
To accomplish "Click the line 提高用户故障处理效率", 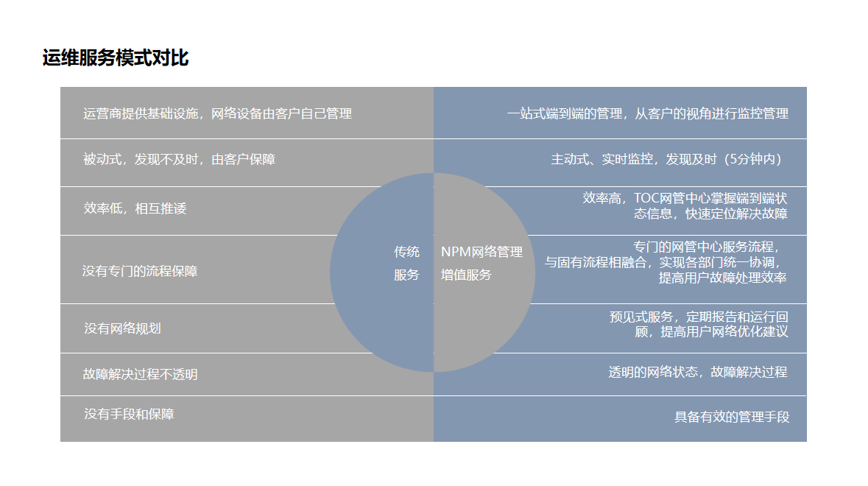I will pyautogui.click(x=722, y=278).
